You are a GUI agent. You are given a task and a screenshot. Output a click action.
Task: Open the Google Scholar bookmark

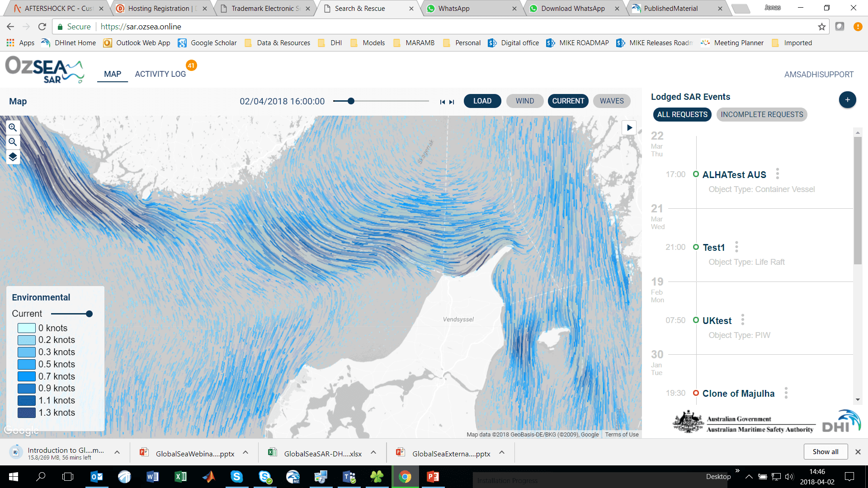(x=207, y=43)
